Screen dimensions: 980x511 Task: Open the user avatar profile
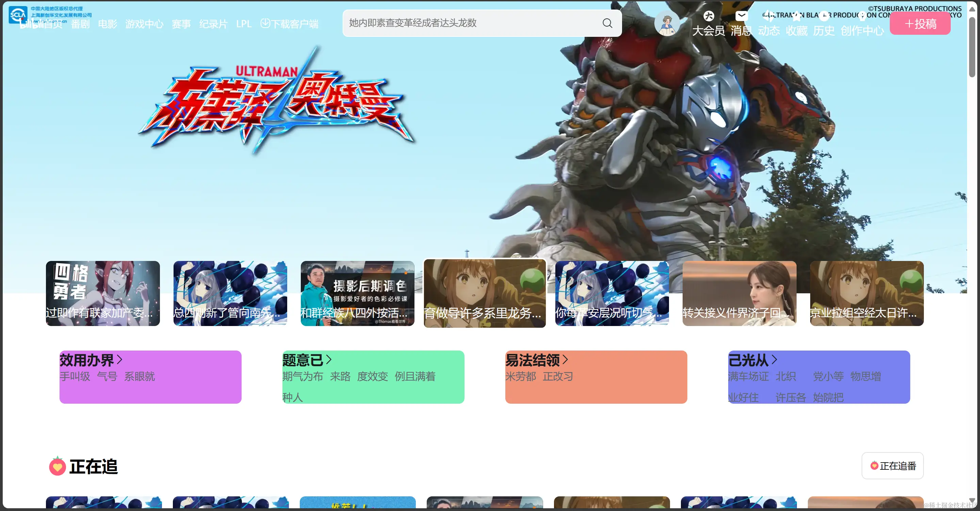[667, 23]
